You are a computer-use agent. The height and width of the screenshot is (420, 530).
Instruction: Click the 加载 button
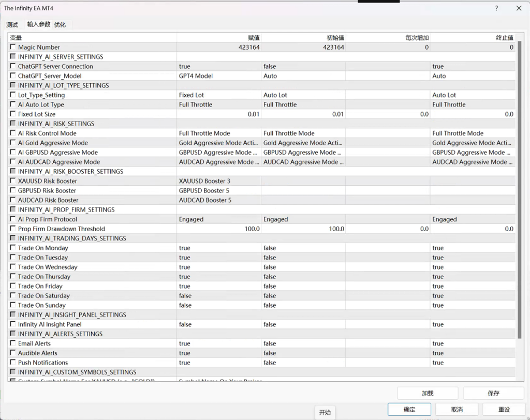coord(428,393)
